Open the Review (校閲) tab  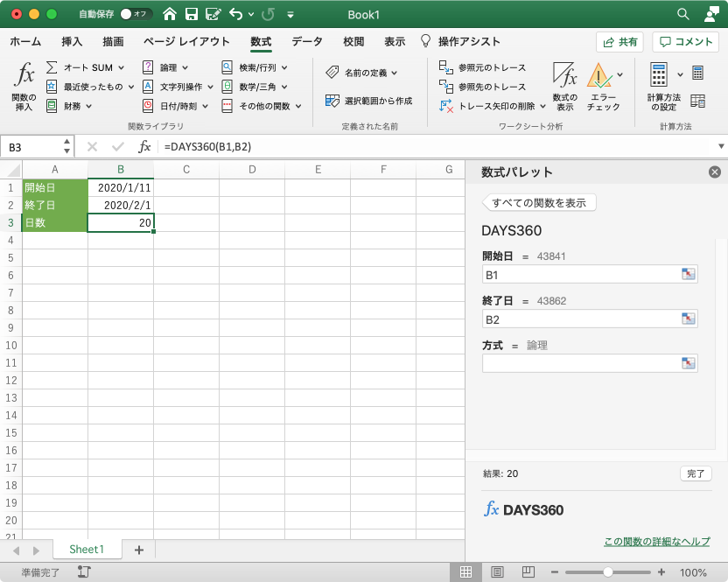click(x=353, y=41)
